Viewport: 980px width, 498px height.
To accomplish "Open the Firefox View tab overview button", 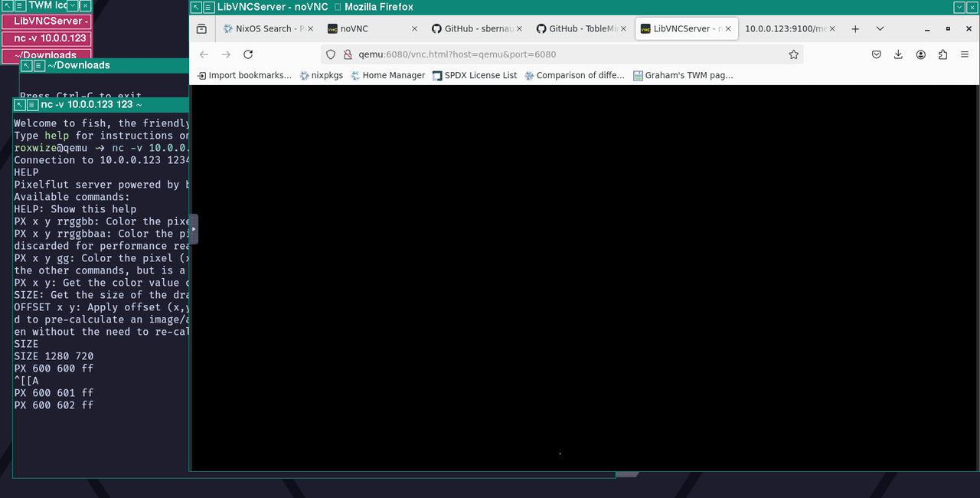I will click(201, 28).
